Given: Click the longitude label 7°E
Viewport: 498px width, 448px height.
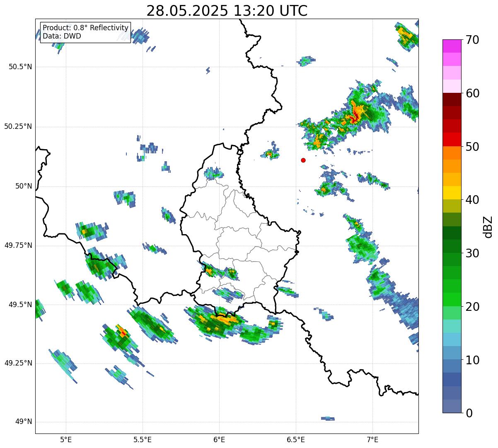Looking at the screenshot, I should click(372, 440).
